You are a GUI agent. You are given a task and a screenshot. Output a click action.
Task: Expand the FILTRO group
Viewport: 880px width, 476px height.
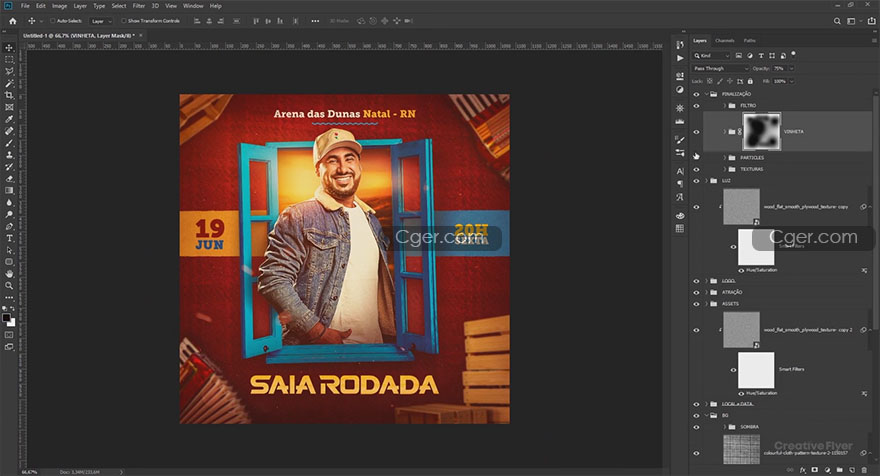point(725,106)
